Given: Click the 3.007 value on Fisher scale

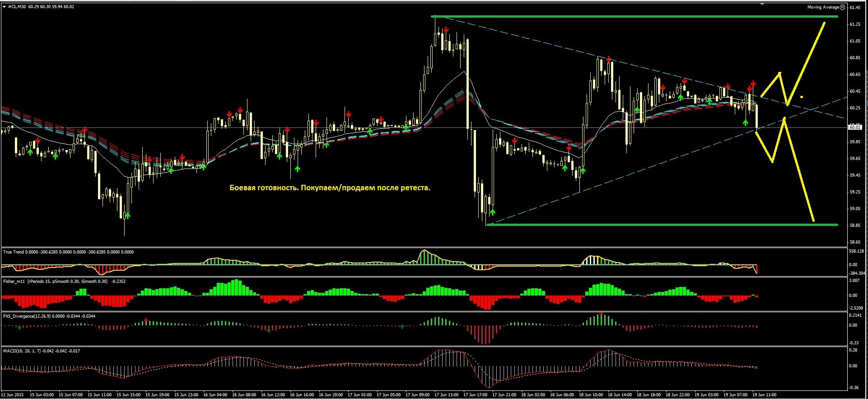Looking at the screenshot, I should click(x=854, y=281).
